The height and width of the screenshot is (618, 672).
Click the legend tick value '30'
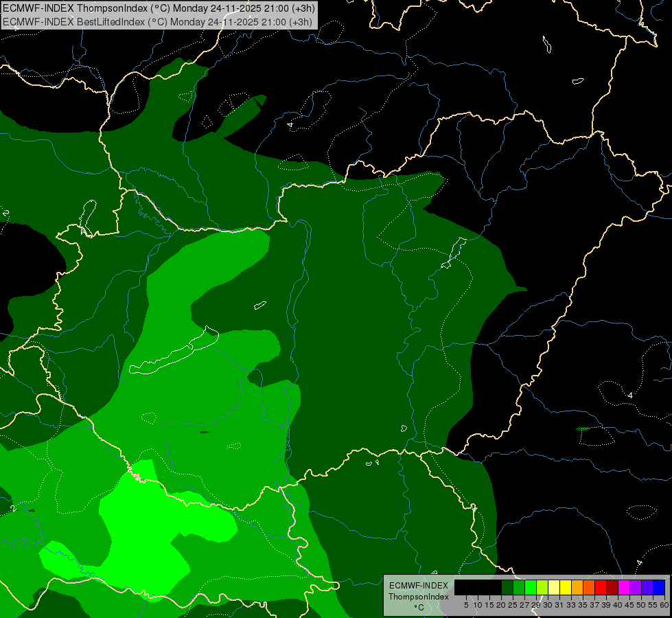pyautogui.click(x=548, y=605)
